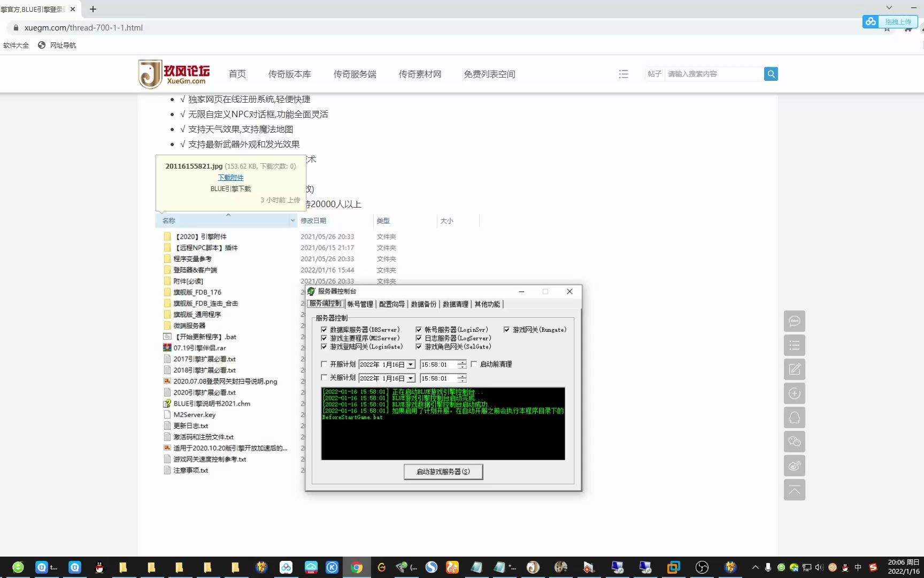Viewport: 924px width, 578px height.
Task: Switch to the 服务端控制 tab
Action: [325, 303]
